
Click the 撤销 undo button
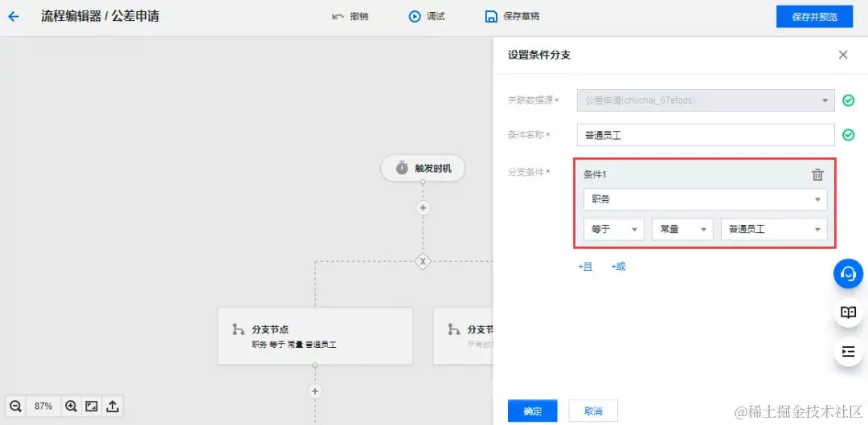click(x=350, y=17)
